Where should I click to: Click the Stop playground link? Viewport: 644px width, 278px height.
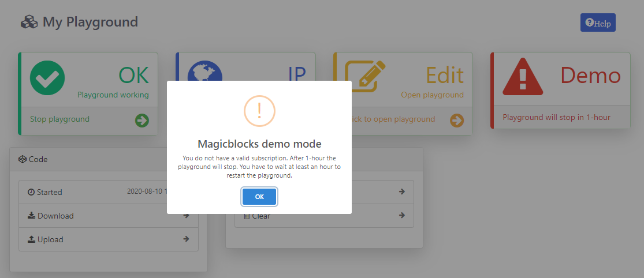(x=59, y=119)
